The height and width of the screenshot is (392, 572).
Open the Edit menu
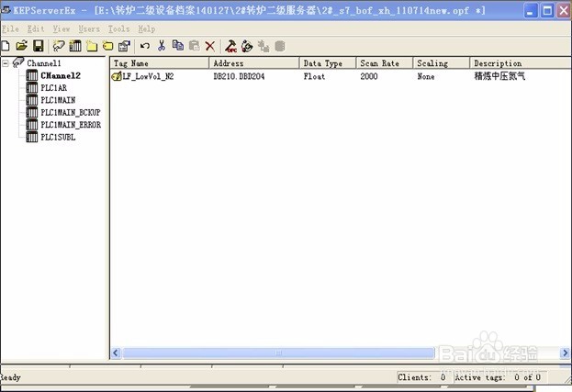click(x=36, y=28)
